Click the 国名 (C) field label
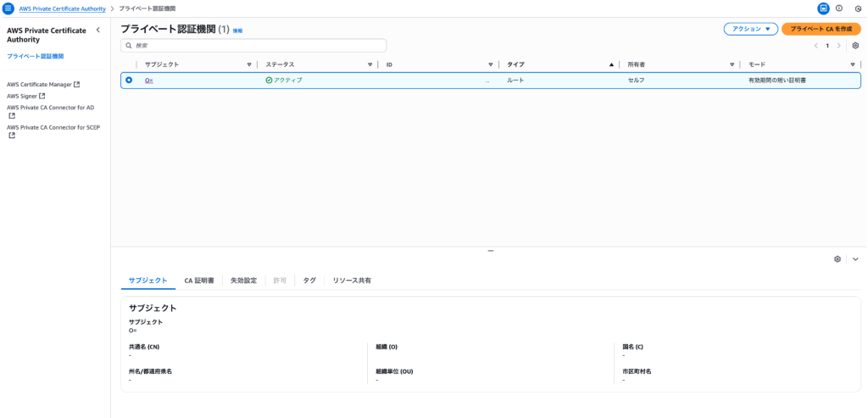This screenshot has width=868, height=418. [x=632, y=347]
